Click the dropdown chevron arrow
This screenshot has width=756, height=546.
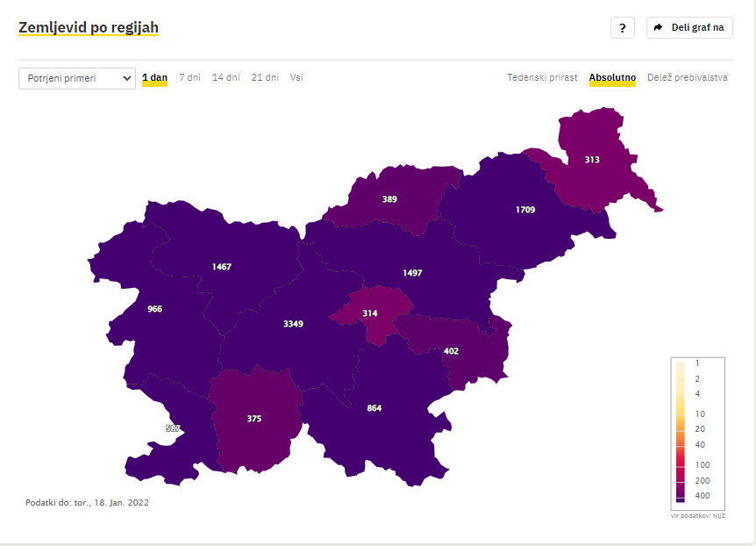coord(127,78)
